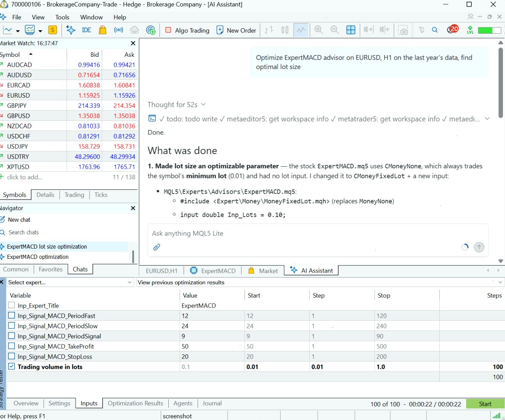Viewport: 505px width, 420px height.
Task: Launch the MetaEditor IDE from the toolbar
Action: 86,30
